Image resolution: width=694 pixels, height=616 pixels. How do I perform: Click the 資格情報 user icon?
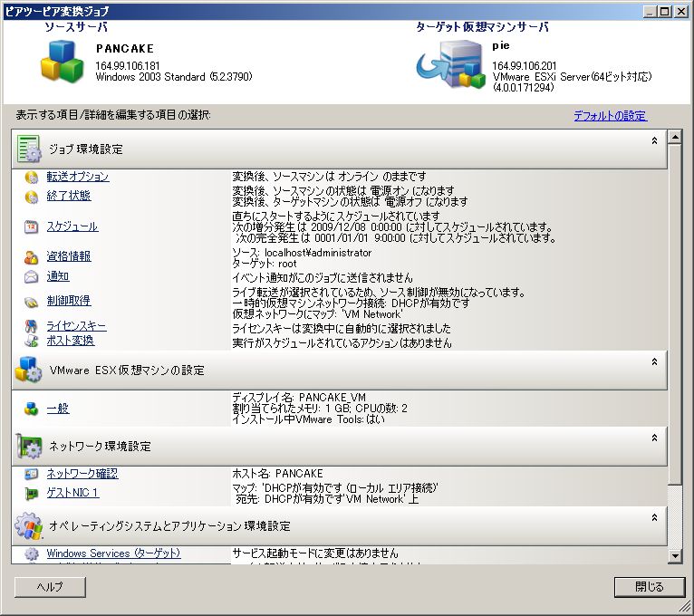[x=31, y=257]
